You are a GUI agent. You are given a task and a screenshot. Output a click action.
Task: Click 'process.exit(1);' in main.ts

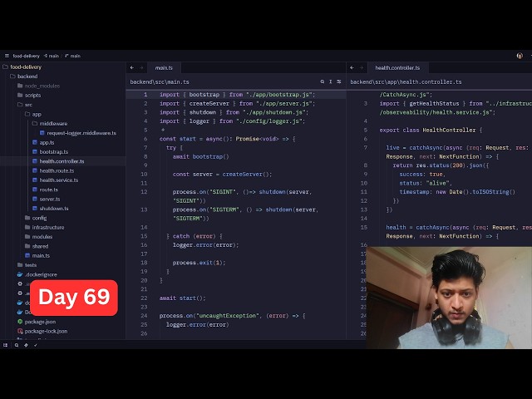point(199,263)
